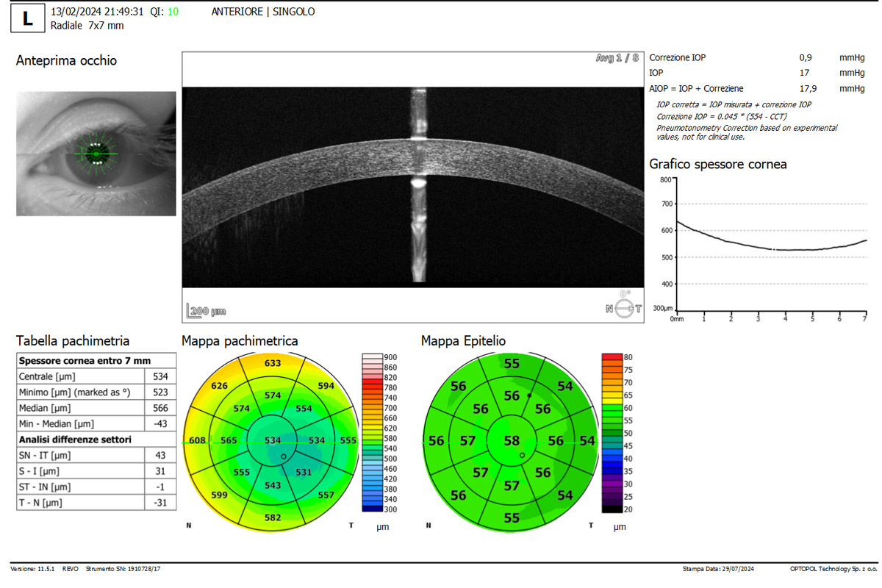The height and width of the screenshot is (588, 882).
Task: Click the AIOP value 17,9
Action: pos(808,88)
